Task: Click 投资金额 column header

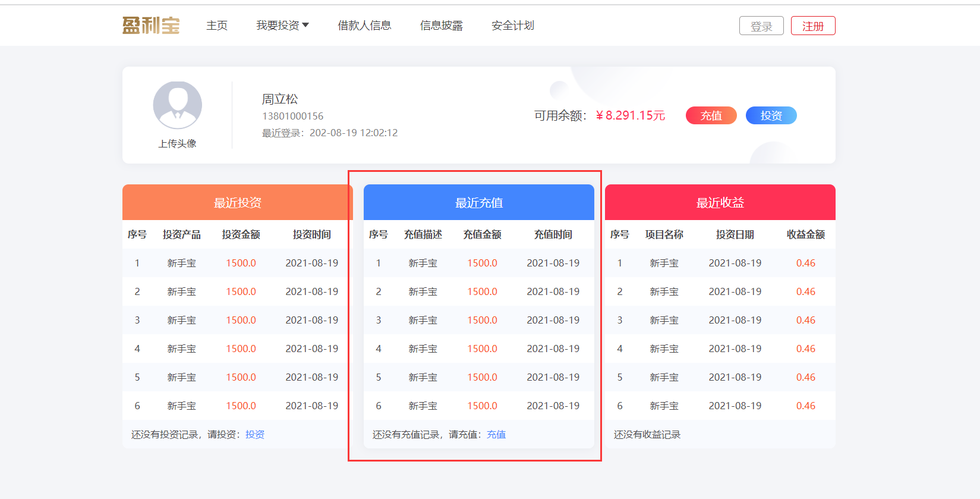Action: (241, 234)
